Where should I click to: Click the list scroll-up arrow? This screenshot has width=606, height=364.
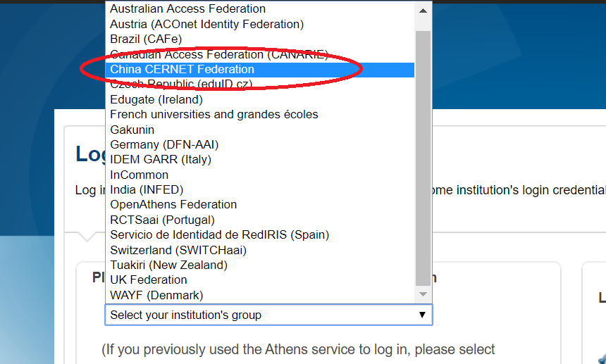[x=423, y=11]
